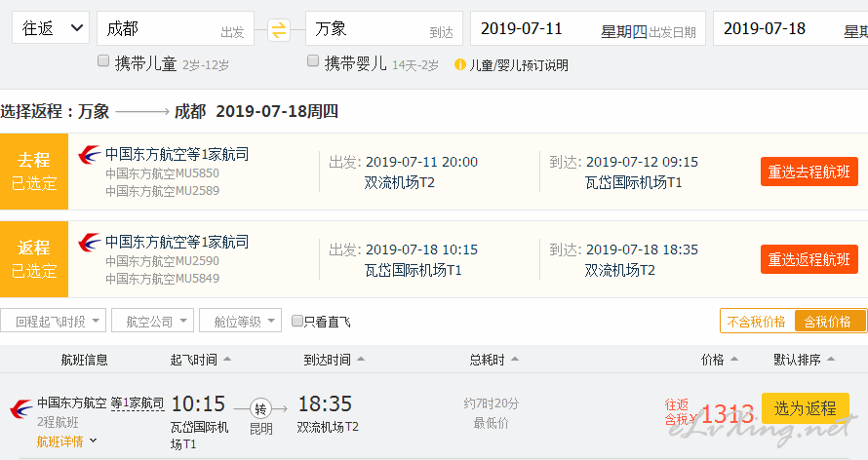868x460 pixels.
Task: Click the child/infant booking info icon
Action: click(x=460, y=64)
